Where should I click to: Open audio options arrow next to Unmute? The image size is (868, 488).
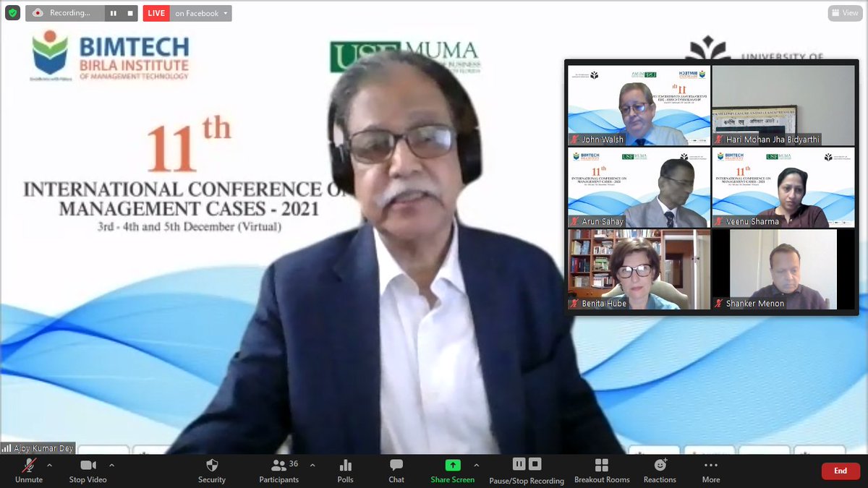[x=49, y=465]
